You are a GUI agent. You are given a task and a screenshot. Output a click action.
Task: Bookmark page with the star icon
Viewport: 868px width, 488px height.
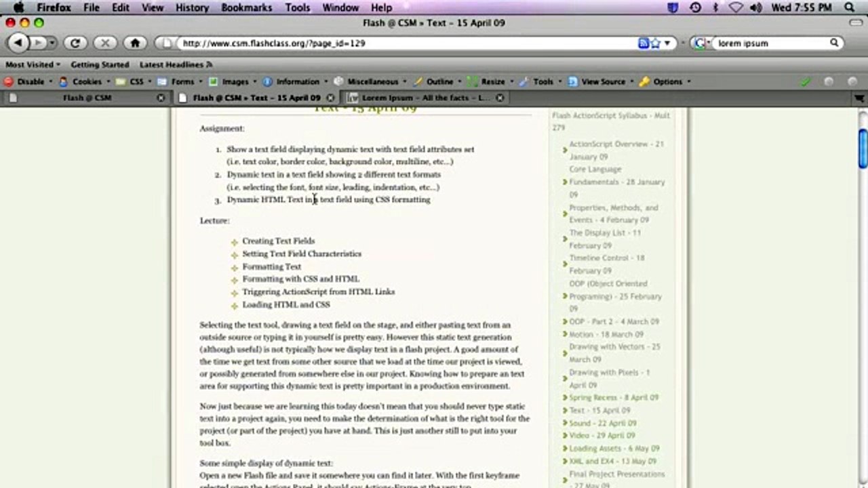coord(656,43)
